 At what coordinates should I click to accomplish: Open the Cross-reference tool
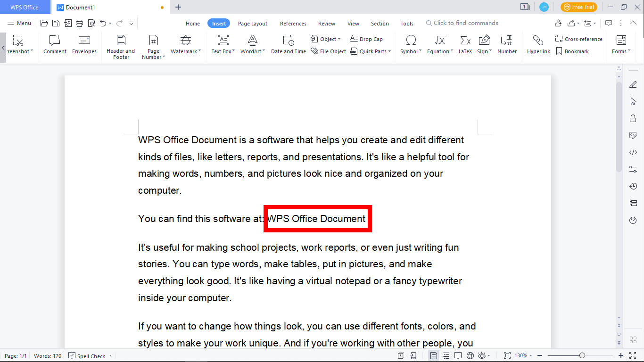click(579, 39)
